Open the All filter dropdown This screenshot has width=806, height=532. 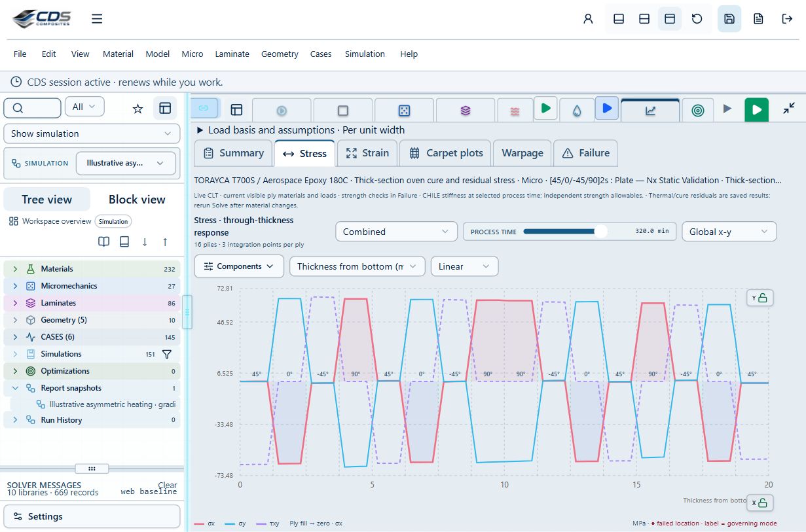coord(85,107)
